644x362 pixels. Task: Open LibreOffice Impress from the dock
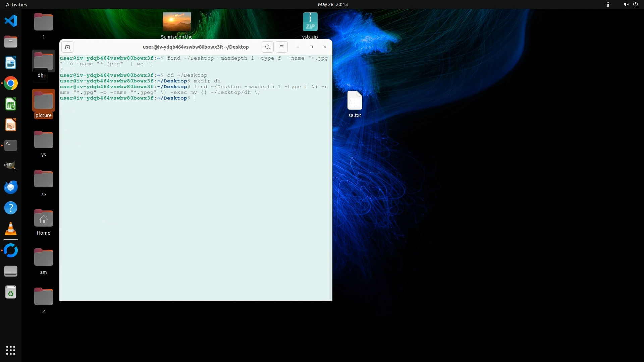coord(11,125)
